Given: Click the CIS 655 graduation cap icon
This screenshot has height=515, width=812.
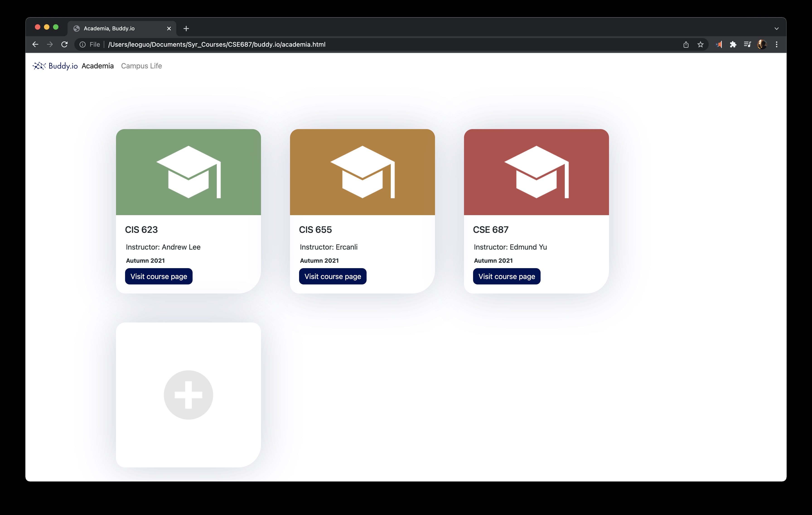Looking at the screenshot, I should (362, 172).
